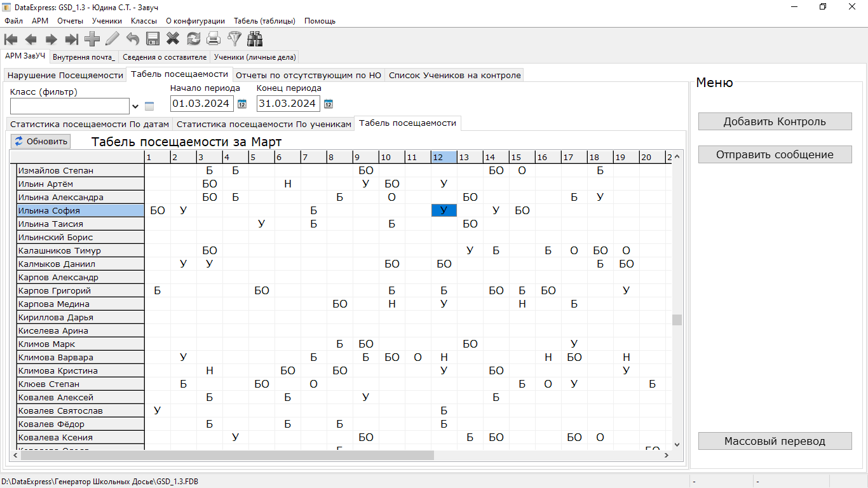
Task: Select row Киселева Арина
Action: click(x=81, y=330)
